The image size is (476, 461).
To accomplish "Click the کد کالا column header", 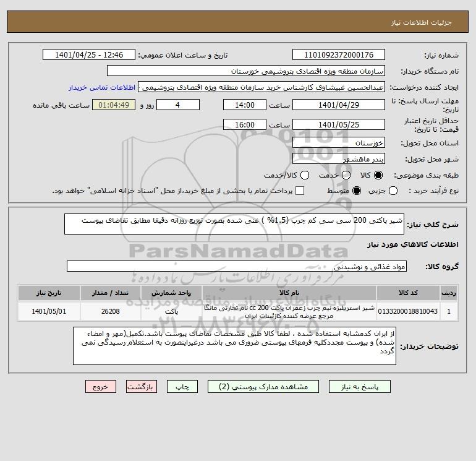I will click(x=408, y=293).
